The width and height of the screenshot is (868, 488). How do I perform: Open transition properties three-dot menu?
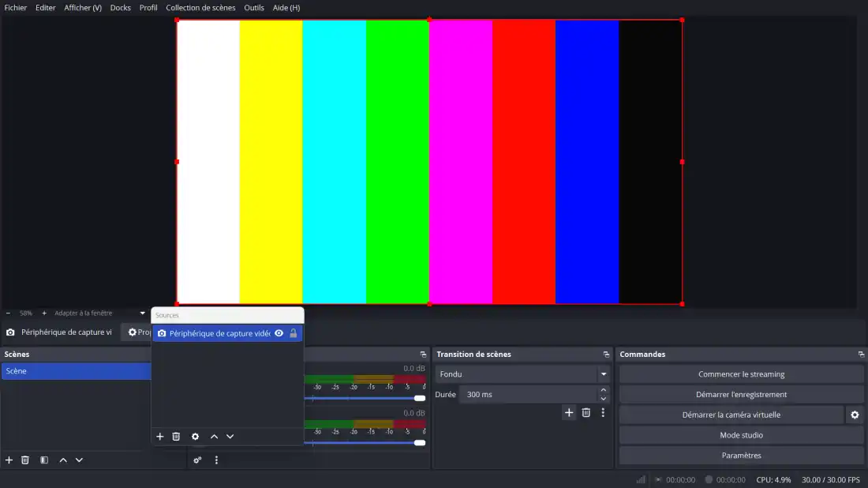coord(603,412)
